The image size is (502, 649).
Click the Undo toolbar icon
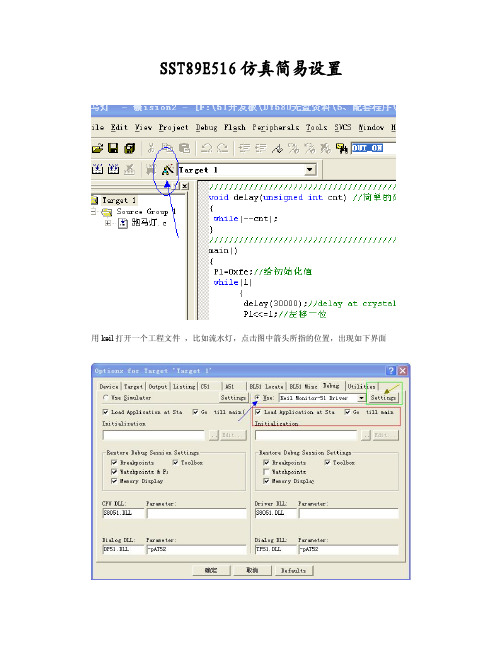point(207,148)
